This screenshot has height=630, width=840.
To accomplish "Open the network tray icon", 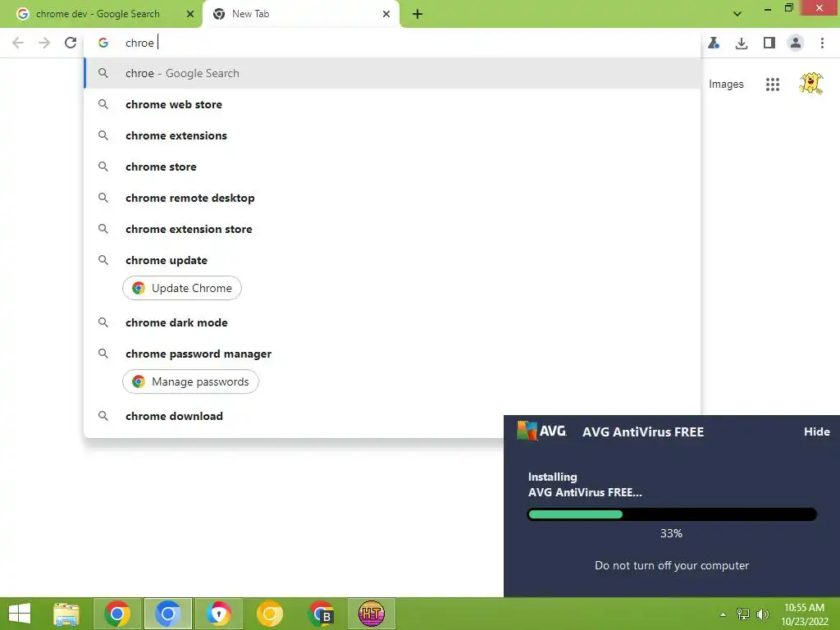I will pos(743,614).
